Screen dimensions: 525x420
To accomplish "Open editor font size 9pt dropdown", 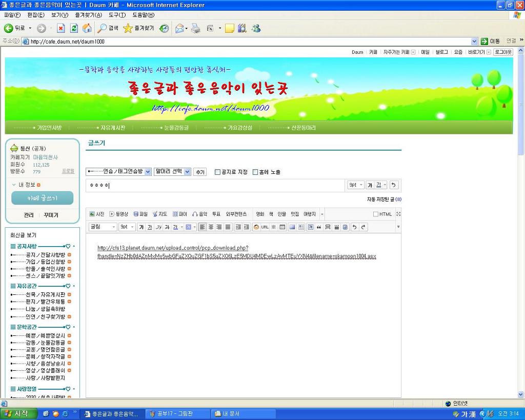I will 127,227.
